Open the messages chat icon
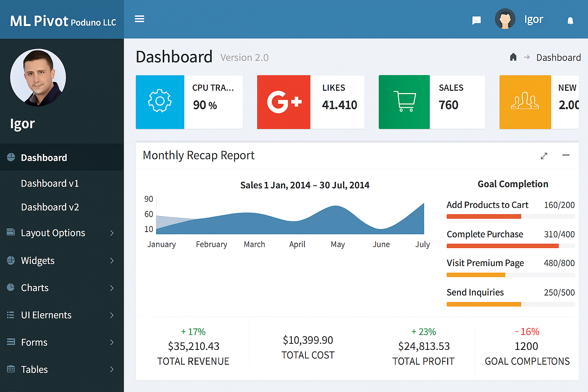The height and width of the screenshot is (392, 588). pos(476,20)
